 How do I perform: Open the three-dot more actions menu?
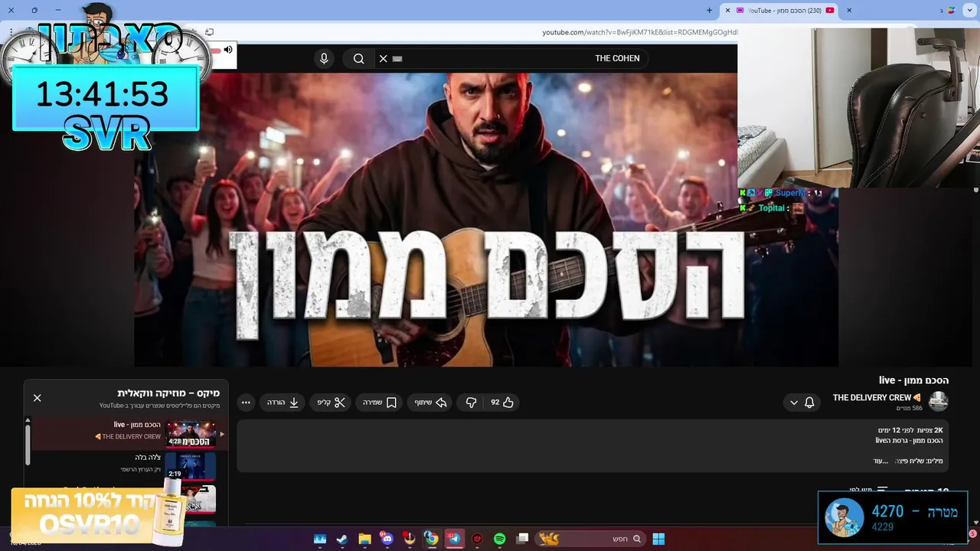(246, 403)
